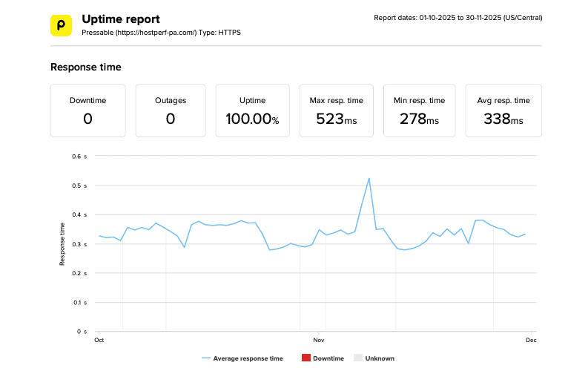Image resolution: width=588 pixels, height=371 pixels.
Task: Select the Max resp. time 523ms card
Action: 337,111
